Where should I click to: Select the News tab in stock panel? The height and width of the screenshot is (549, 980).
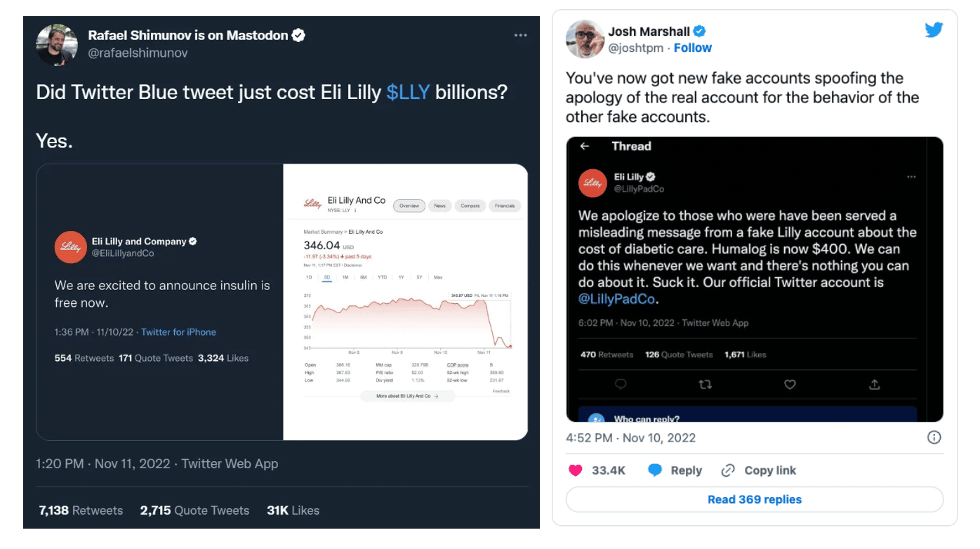click(439, 206)
